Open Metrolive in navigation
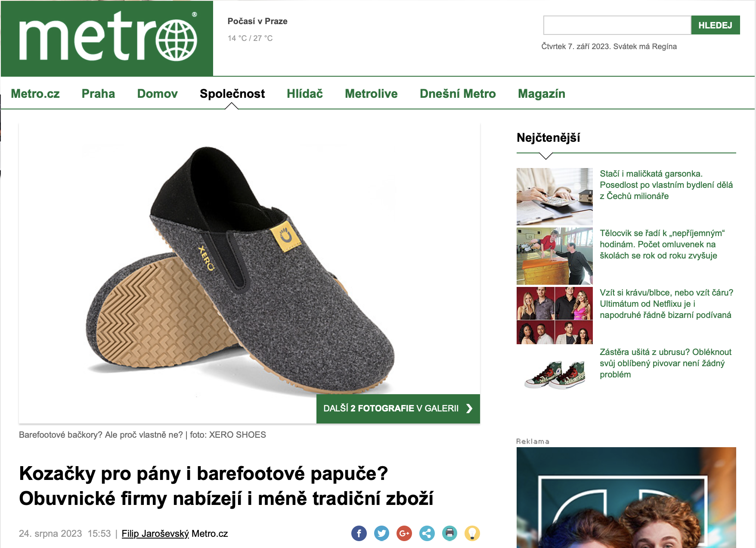The height and width of the screenshot is (548, 756). (x=371, y=93)
